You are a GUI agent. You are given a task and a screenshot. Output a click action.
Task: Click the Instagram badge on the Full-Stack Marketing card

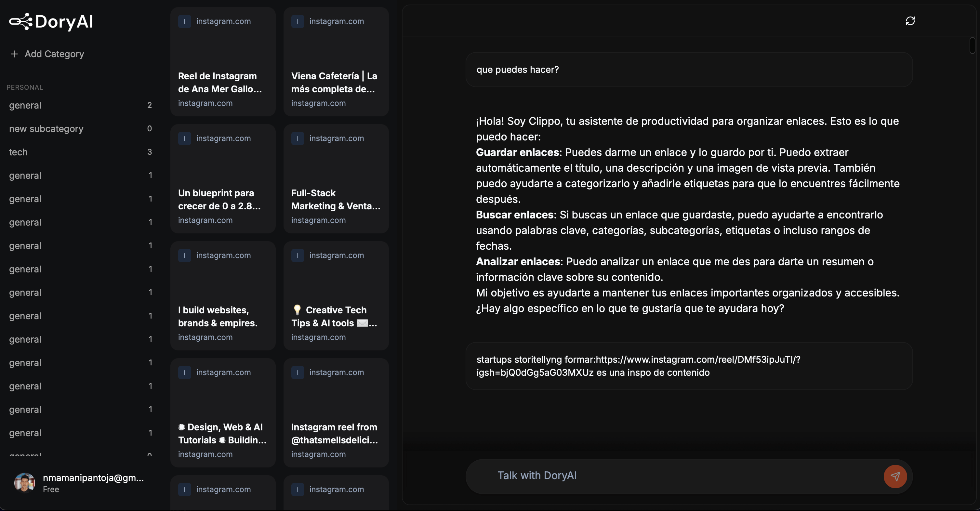[298, 138]
